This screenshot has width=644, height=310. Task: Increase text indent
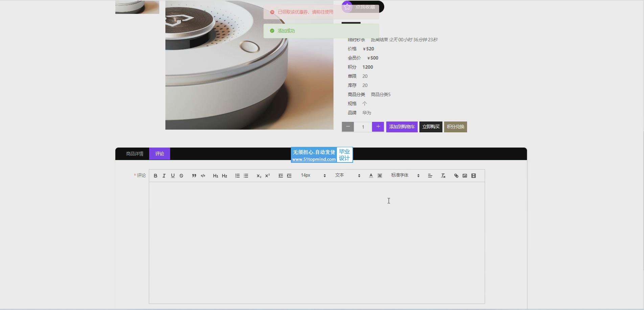(x=289, y=176)
